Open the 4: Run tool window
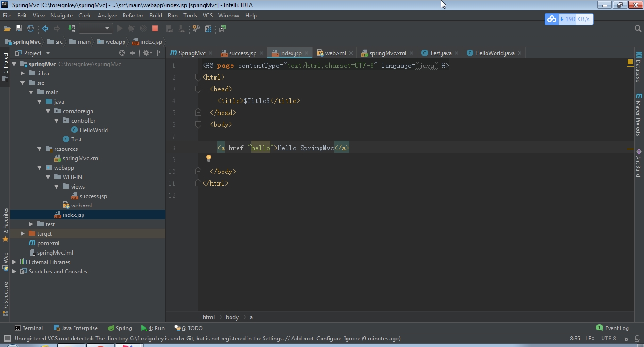This screenshot has height=347, width=644. [153, 328]
